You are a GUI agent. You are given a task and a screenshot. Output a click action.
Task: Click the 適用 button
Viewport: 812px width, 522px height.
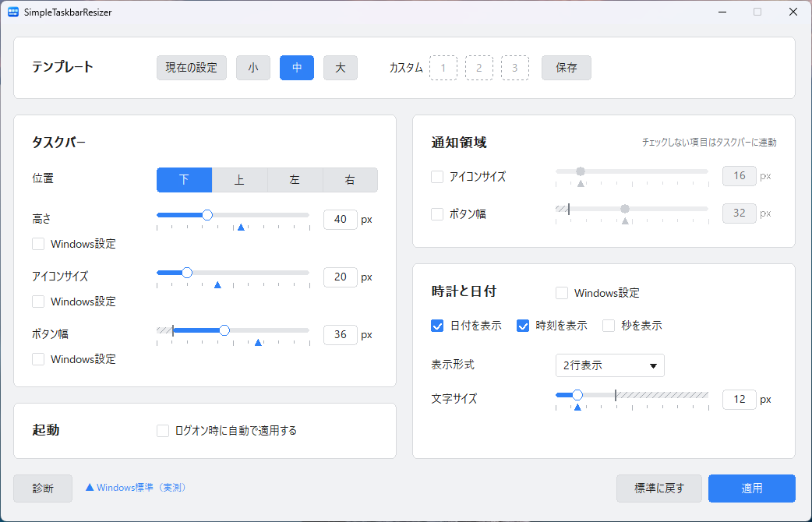tap(752, 488)
